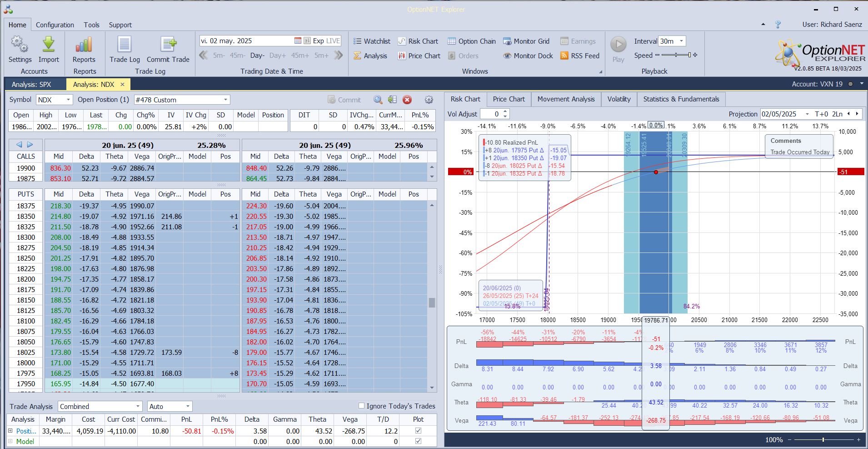Click the 5m- step button

[219, 55]
